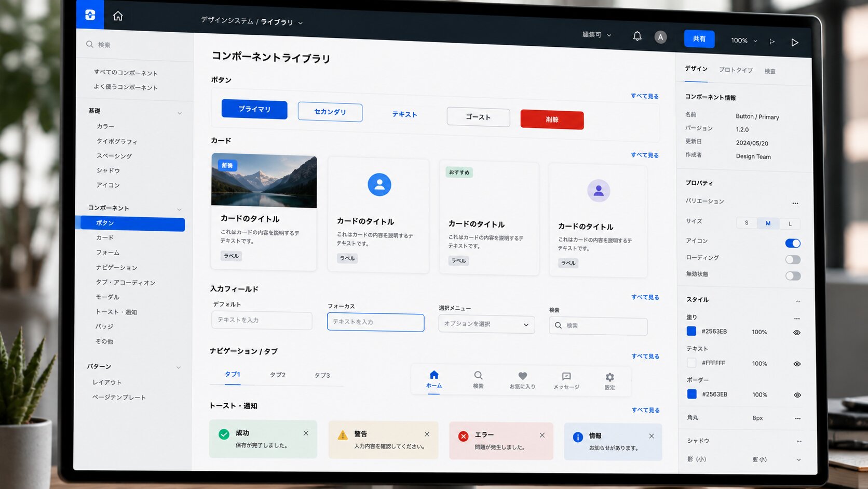The width and height of the screenshot is (868, 489).
Task: Click blue border color swatch
Action: (692, 394)
